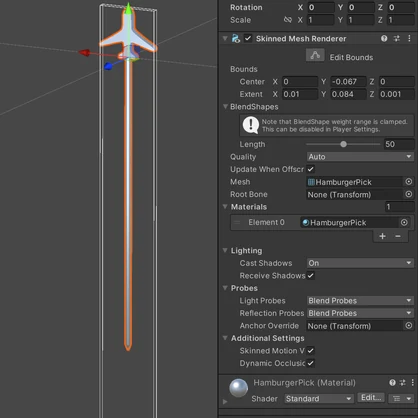This screenshot has width=418, height=418.
Task: Open Skinned Mesh Renderer presets icon
Action: 397,39
